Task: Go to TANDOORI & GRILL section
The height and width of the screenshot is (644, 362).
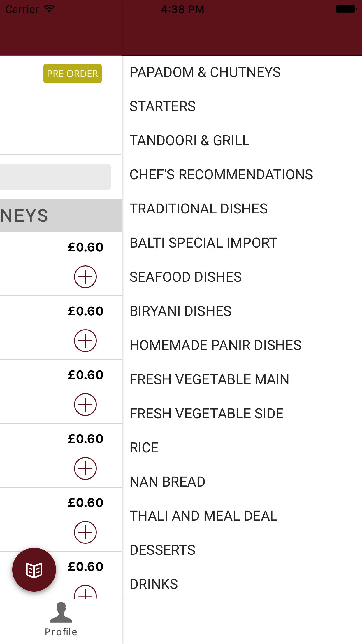Action: (189, 141)
